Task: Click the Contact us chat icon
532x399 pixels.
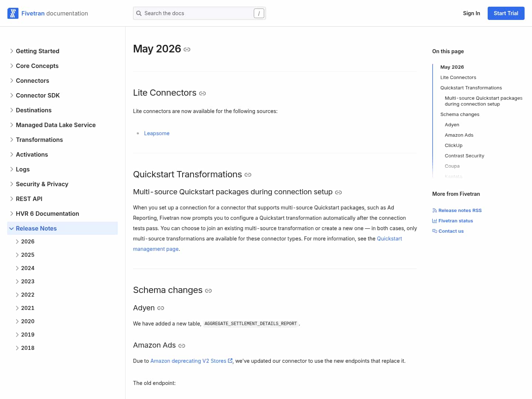Action: tap(434, 231)
